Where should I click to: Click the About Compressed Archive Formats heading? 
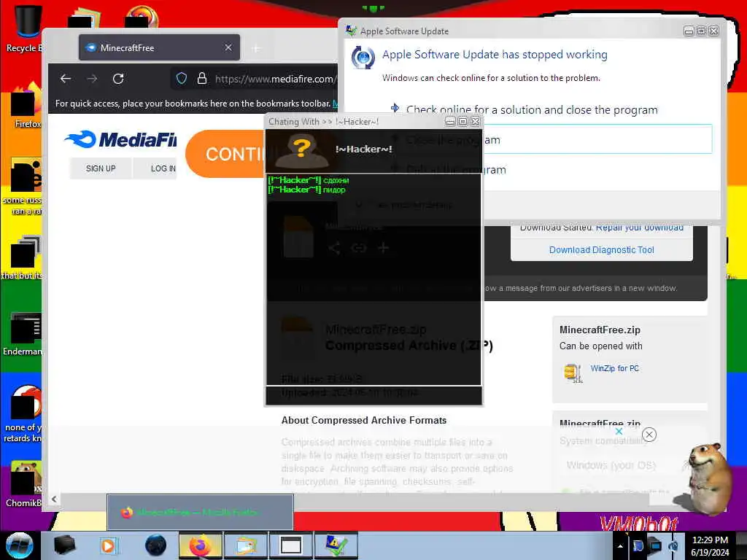(x=364, y=420)
